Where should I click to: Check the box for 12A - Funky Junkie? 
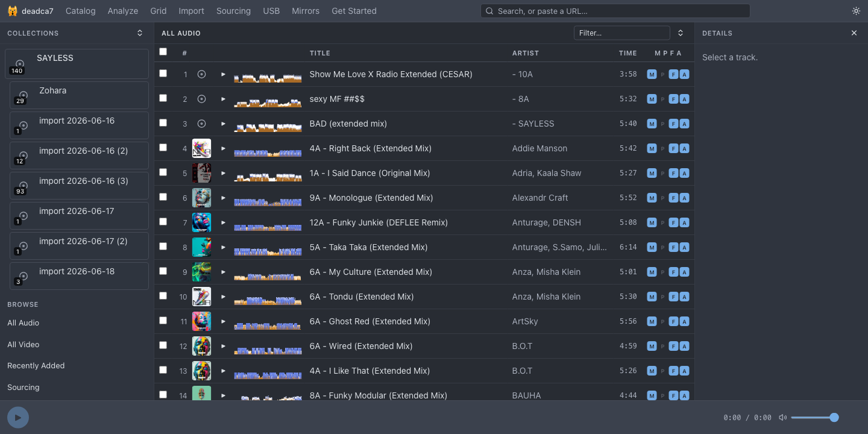[163, 222]
